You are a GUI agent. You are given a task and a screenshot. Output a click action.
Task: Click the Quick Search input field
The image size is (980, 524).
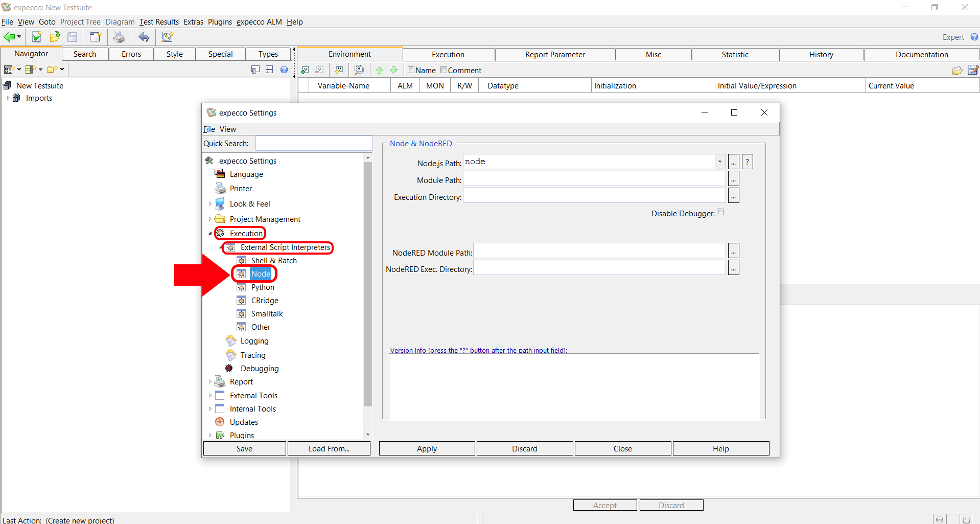pyautogui.click(x=314, y=144)
